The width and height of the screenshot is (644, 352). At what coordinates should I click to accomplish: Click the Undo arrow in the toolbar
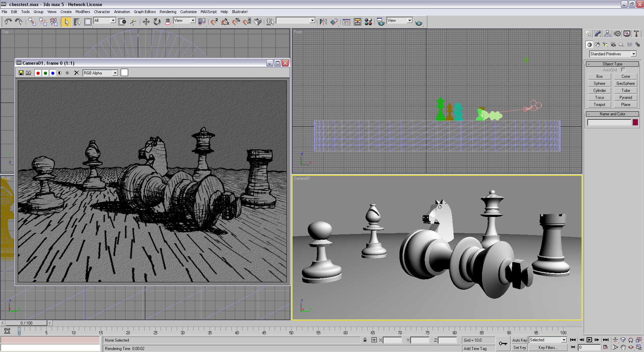pos(8,22)
